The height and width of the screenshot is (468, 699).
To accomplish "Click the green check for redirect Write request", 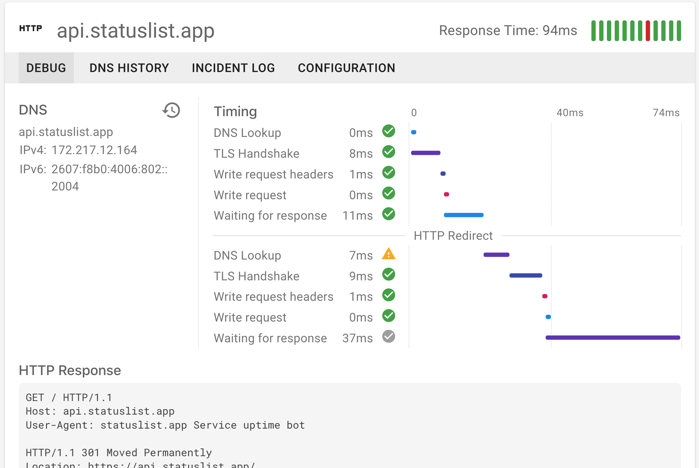I will [389, 316].
